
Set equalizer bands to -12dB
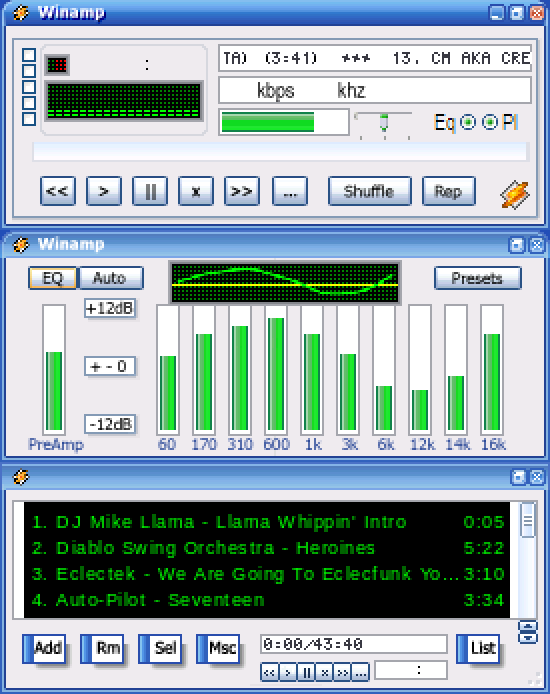(x=109, y=424)
